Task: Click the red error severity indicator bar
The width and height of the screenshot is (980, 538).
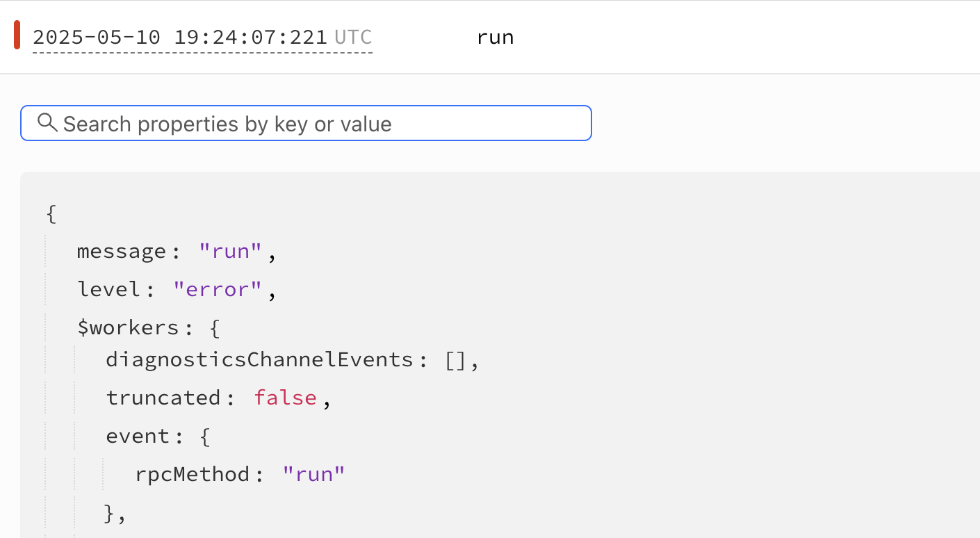Action: 17,35
